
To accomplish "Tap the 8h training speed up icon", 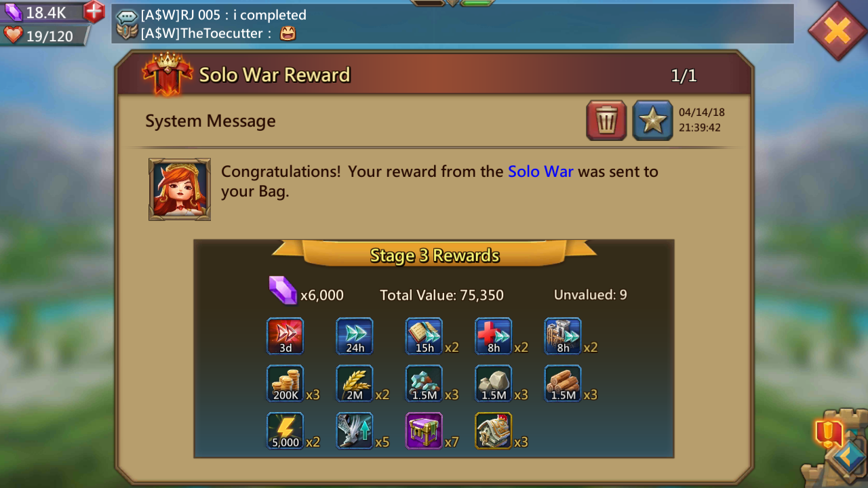I will pyautogui.click(x=563, y=336).
